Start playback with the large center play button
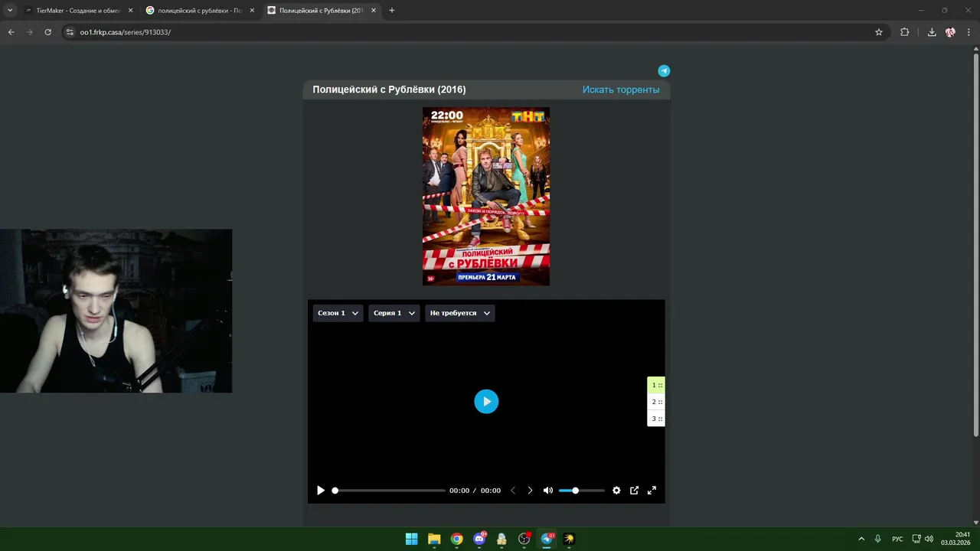 point(486,402)
